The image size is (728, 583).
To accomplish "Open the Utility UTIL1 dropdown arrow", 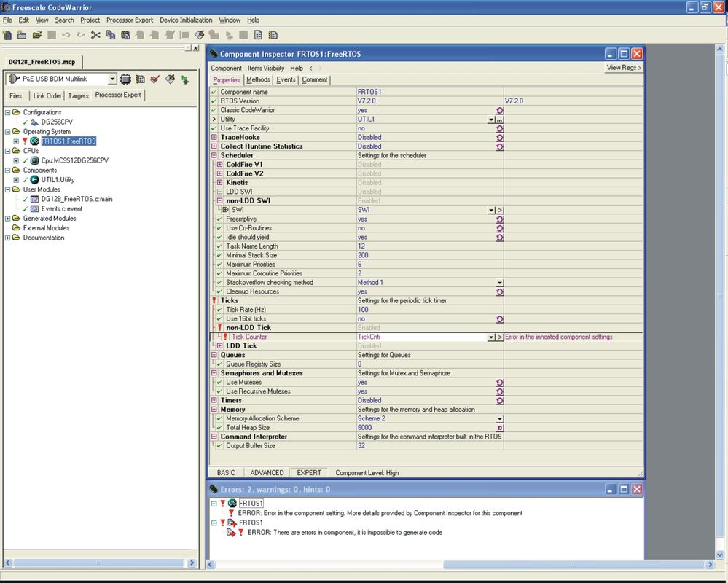I will pos(491,120).
